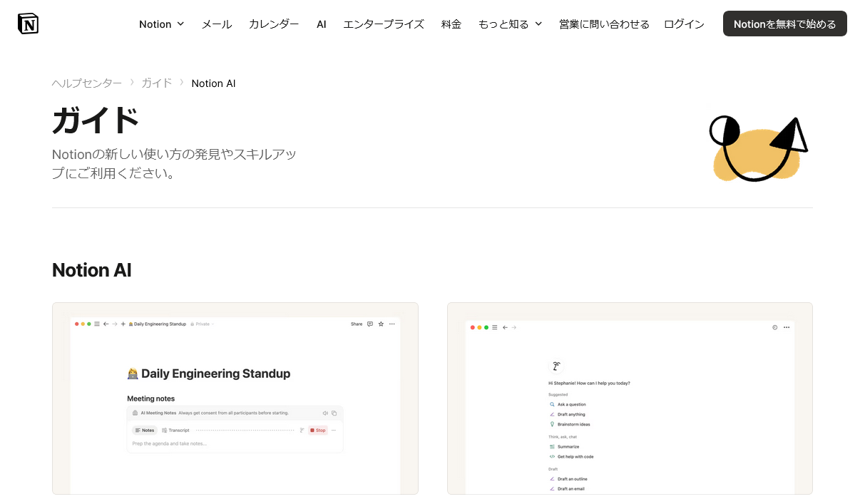The height and width of the screenshot is (504, 865).
Task: Expand the Notion dropdown in the top navigation
Action: click(161, 24)
